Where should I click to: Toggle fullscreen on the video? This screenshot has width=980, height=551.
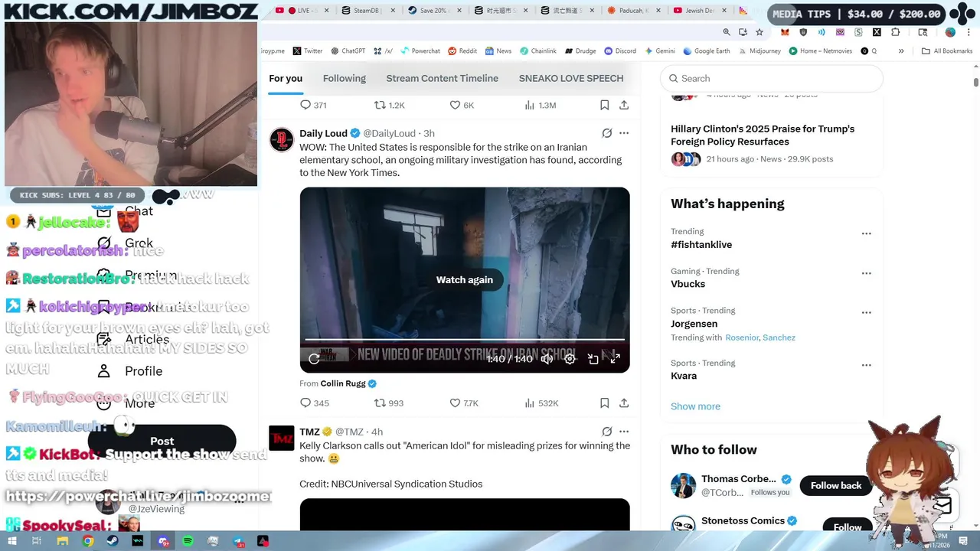click(615, 358)
